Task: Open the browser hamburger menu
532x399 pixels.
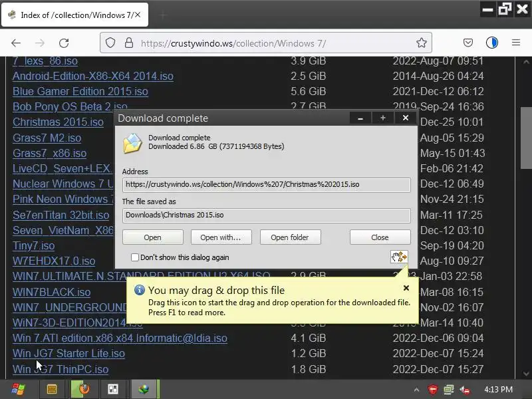Action: (516, 43)
